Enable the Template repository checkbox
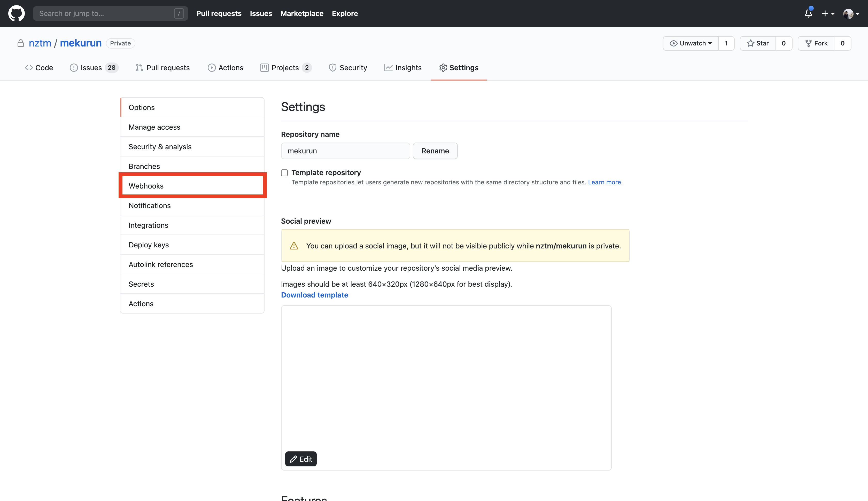This screenshot has height=501, width=868. pos(284,173)
